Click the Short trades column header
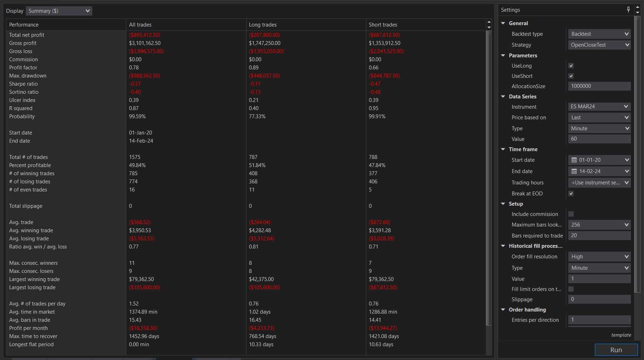The image size is (644, 360). tap(383, 25)
